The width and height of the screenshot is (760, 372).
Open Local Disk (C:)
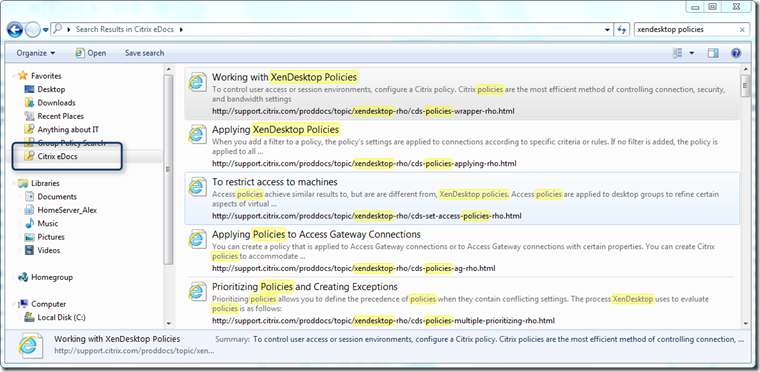(61, 318)
